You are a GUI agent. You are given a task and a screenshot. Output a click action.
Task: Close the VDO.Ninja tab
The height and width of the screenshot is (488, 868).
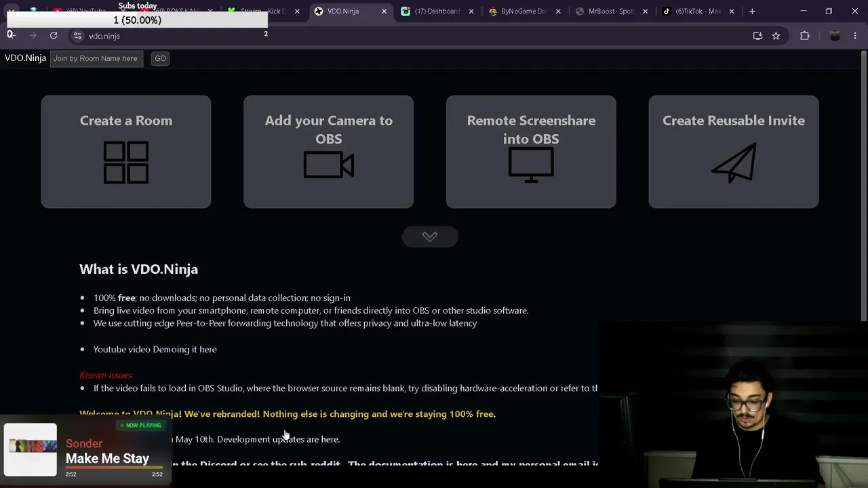click(384, 12)
